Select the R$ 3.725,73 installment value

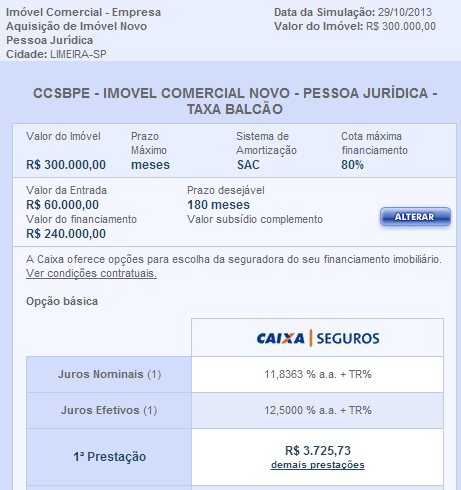click(318, 451)
